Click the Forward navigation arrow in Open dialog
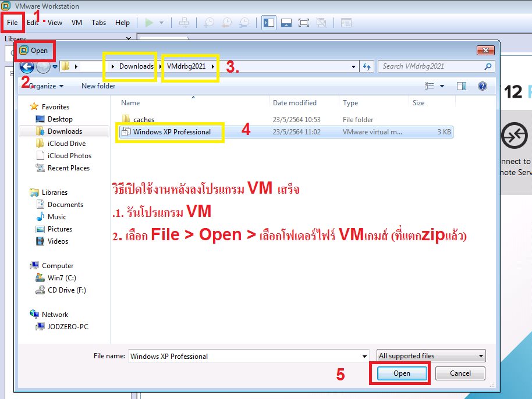The width and height of the screenshot is (532, 399). (x=43, y=66)
